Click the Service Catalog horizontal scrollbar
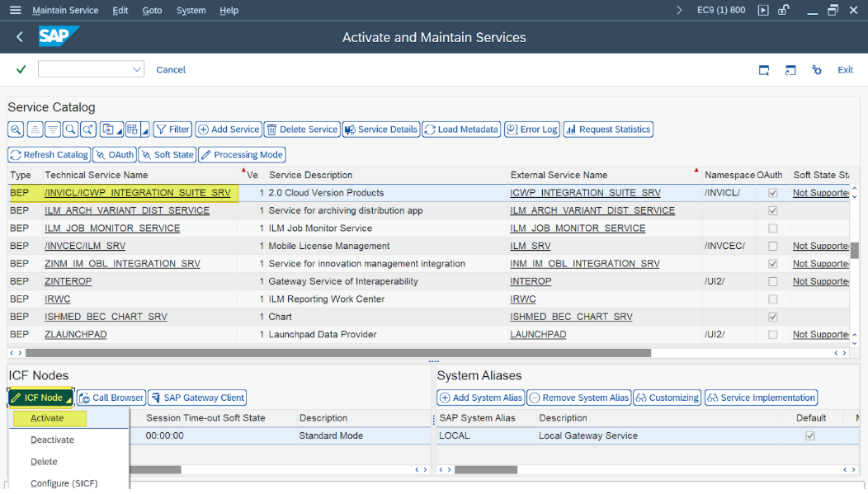The image size is (868, 494). [x=330, y=353]
